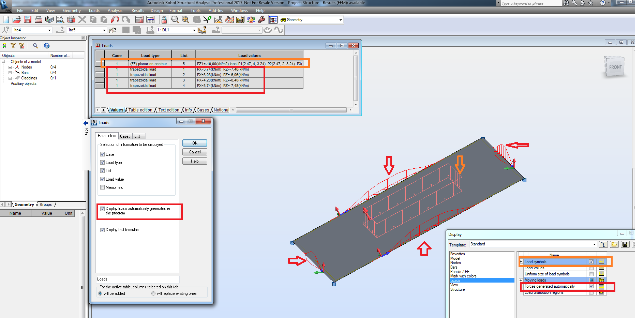Open the Geometry layout dropdown
This screenshot has width=644, height=318.
340,19
